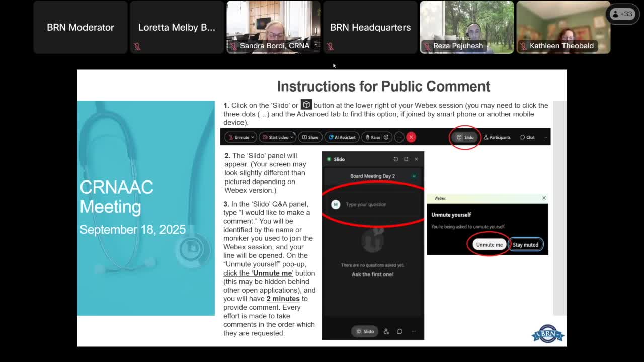Click muted mic icon beside Kathleen Theobald name

point(524,46)
